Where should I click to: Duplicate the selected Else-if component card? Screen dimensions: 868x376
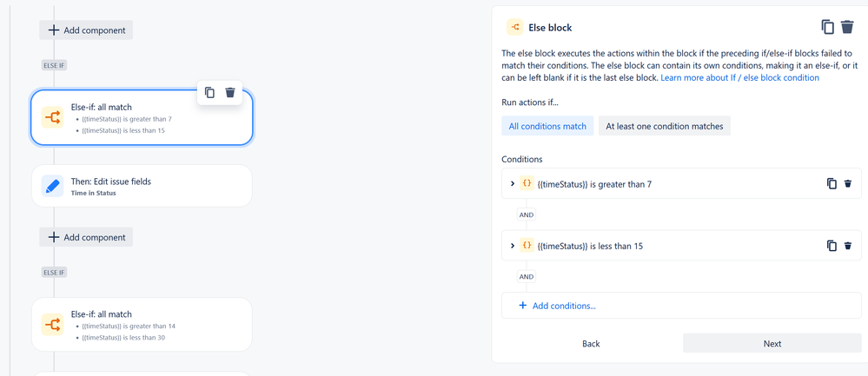point(209,92)
